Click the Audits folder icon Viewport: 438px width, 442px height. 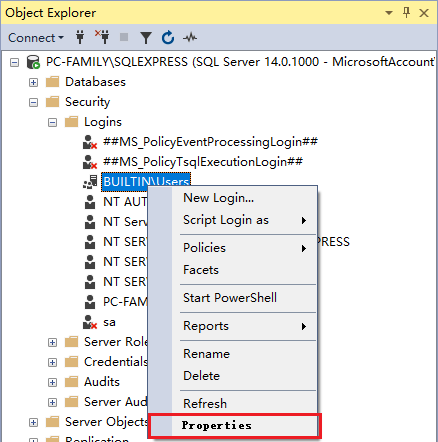[71, 382]
